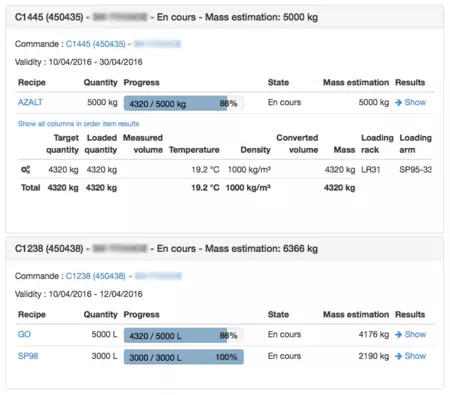This screenshot has width=450, height=395.
Task: Show all columns in order item results
Action: pyautogui.click(x=78, y=124)
